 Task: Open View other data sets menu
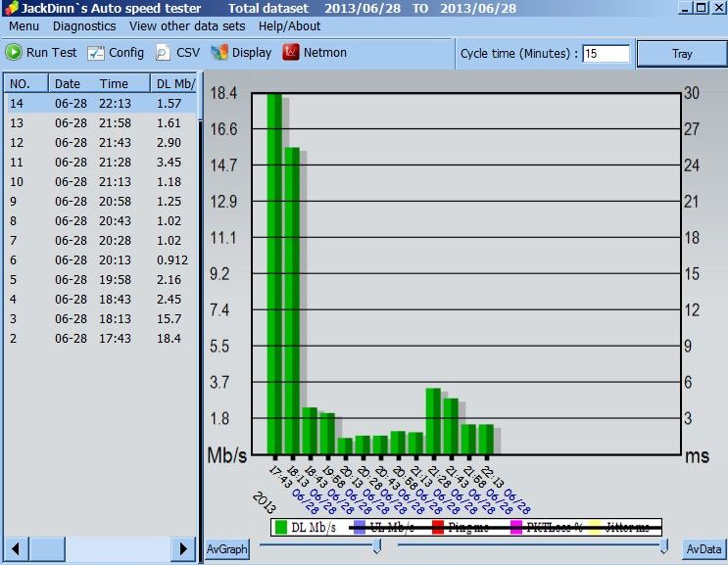(x=187, y=26)
